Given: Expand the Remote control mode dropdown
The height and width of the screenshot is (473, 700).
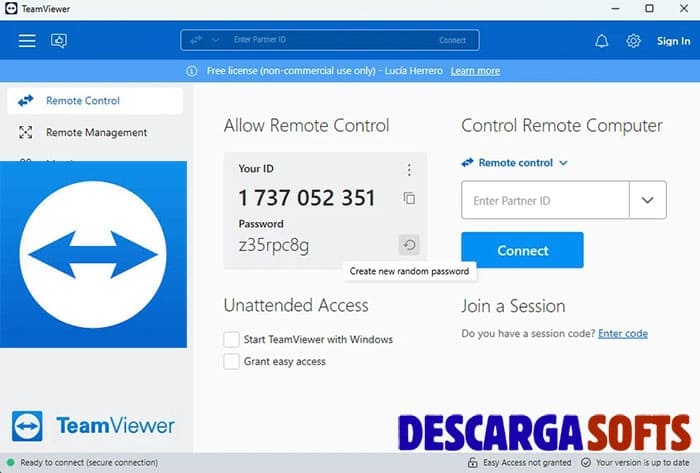Looking at the screenshot, I should (x=514, y=163).
